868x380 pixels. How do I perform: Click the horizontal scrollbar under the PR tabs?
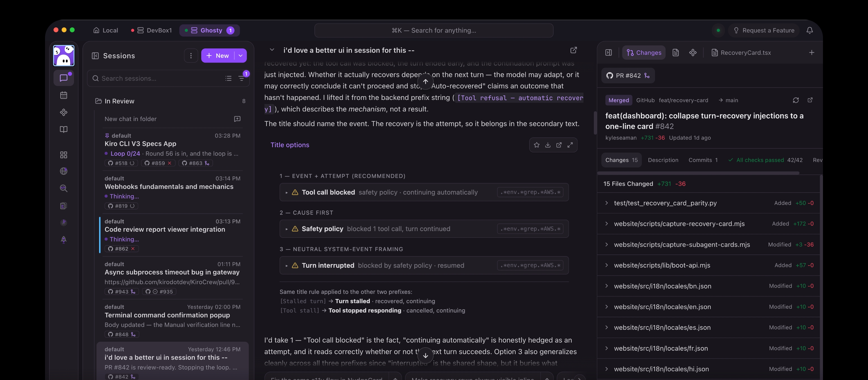698,173
